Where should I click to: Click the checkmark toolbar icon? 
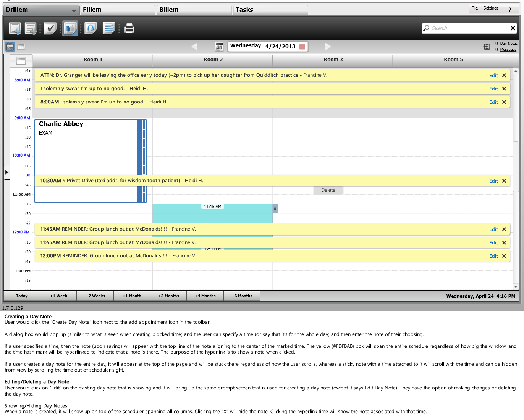point(50,28)
